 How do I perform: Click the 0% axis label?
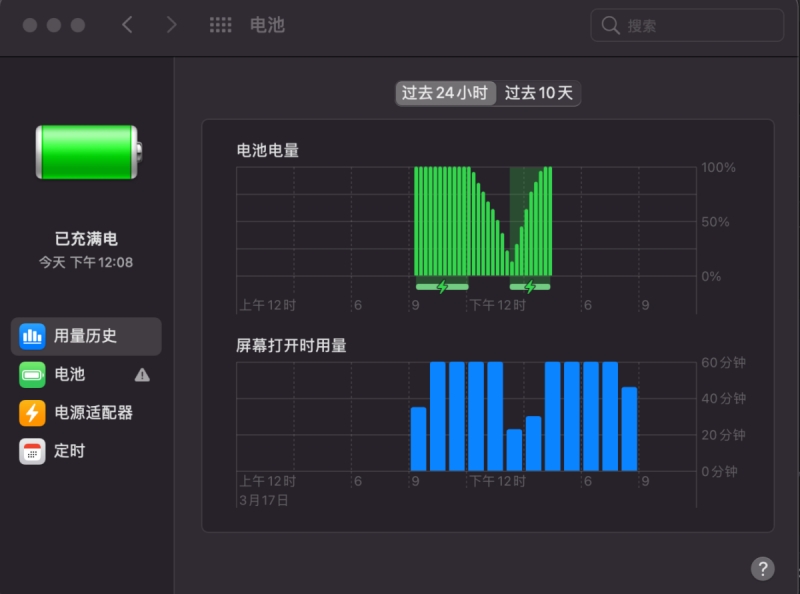(711, 277)
